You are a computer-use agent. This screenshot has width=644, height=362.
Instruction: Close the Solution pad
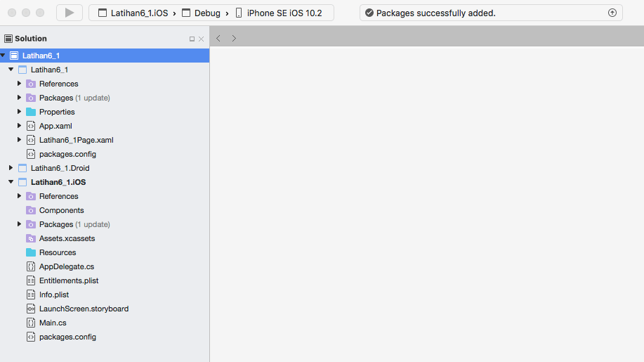202,39
